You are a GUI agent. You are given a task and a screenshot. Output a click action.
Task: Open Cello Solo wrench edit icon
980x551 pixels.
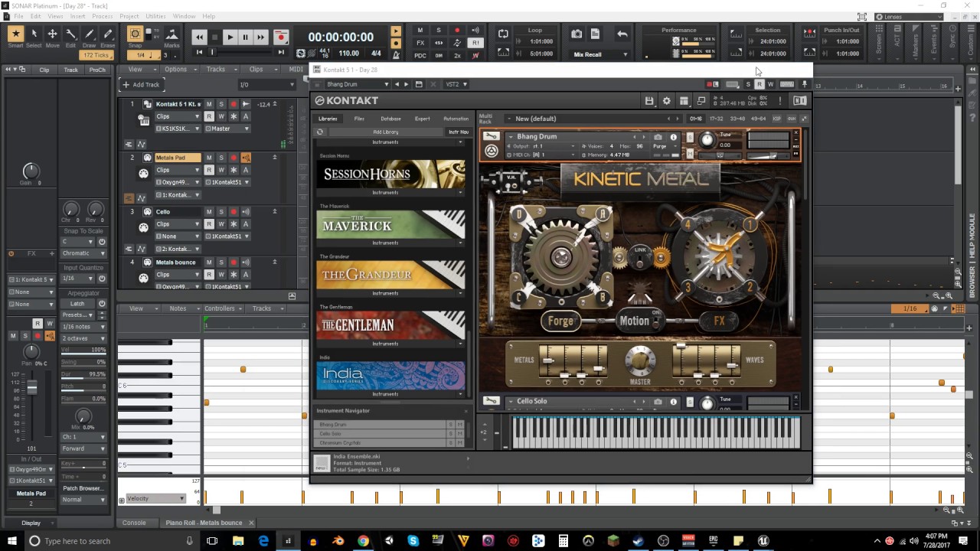pos(491,401)
